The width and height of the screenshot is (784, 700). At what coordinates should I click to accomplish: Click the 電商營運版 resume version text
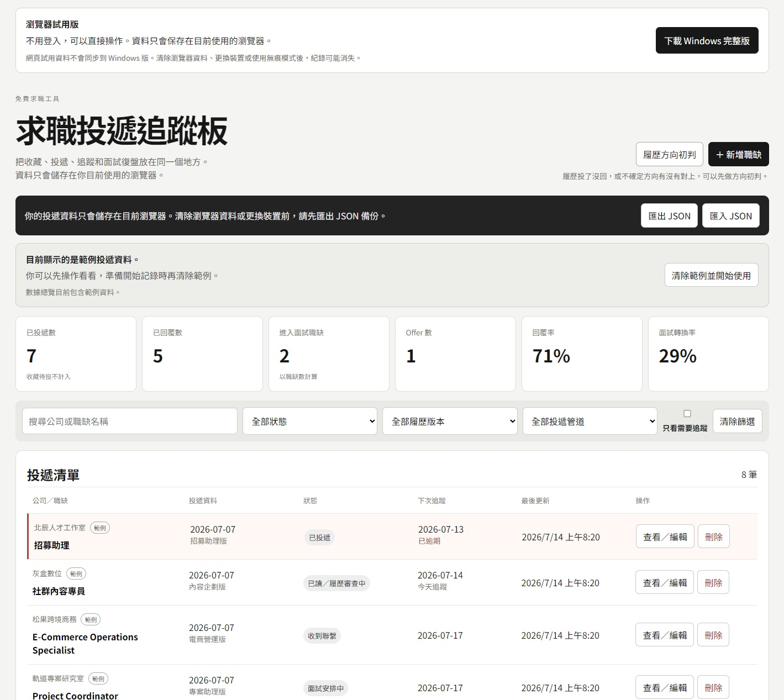tap(207, 639)
